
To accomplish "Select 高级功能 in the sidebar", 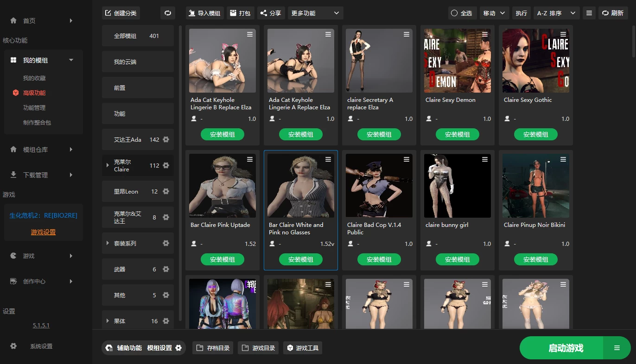I will 34,93.
